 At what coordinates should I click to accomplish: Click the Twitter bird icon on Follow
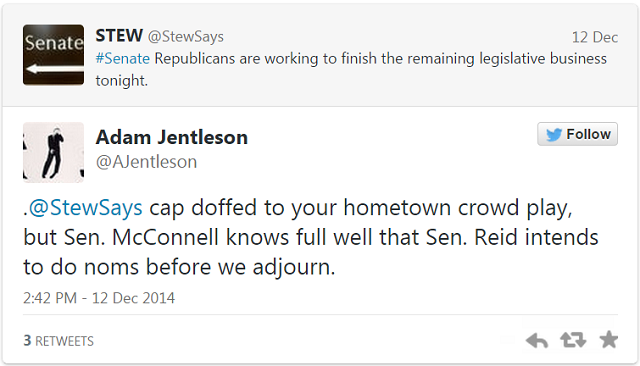pos(553,134)
